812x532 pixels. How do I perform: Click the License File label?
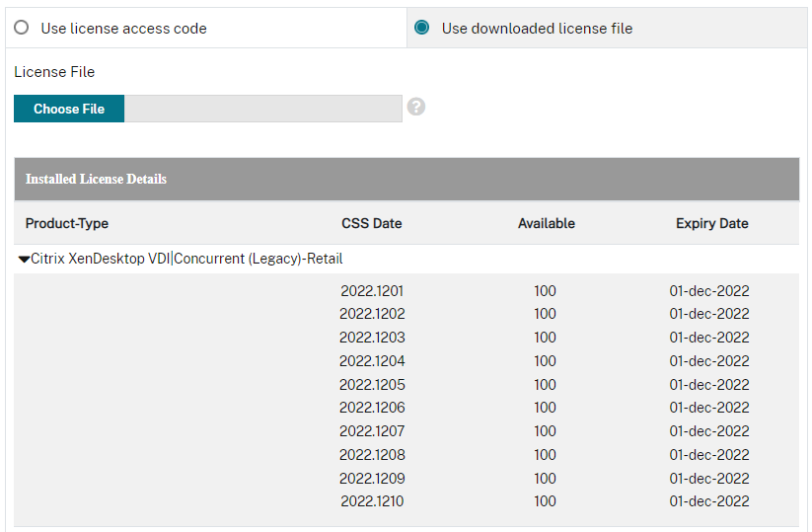[54, 72]
